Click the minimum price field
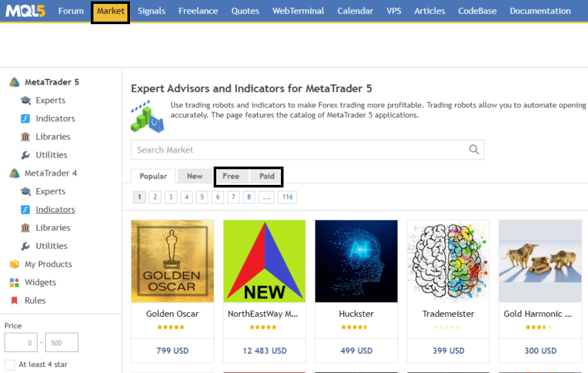Viewport: 588px width, 373px height. [21, 343]
